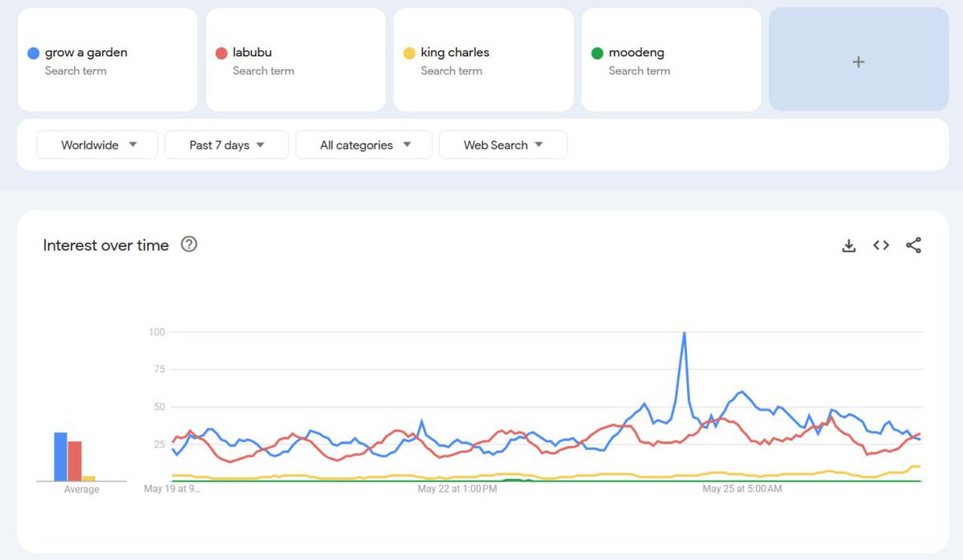This screenshot has height=560, width=963.
Task: Click the red labubu color dot
Action: click(221, 53)
